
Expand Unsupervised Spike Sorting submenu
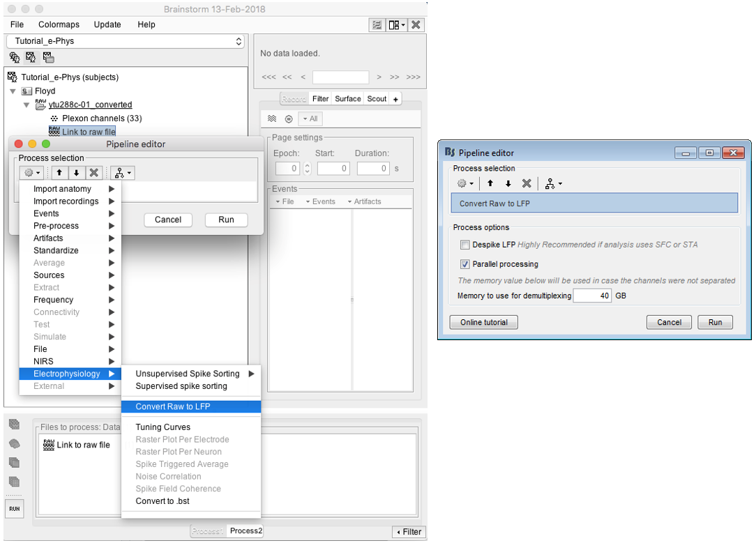[x=191, y=374]
